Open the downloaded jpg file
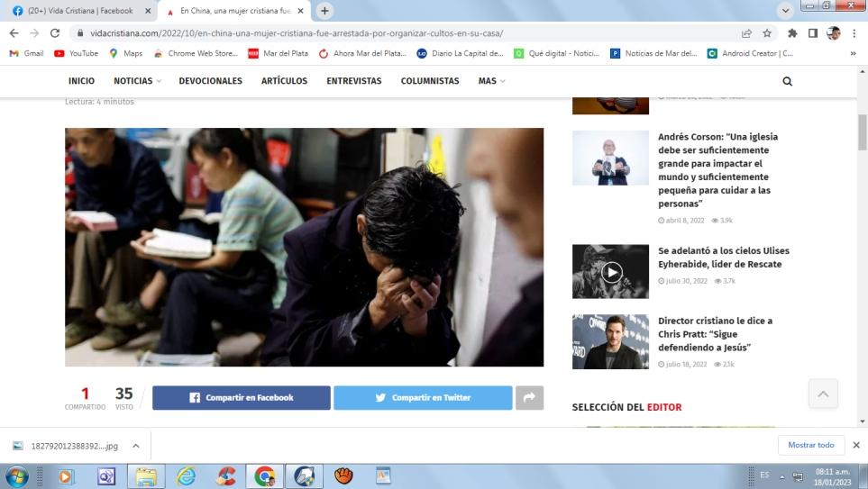The image size is (868, 489). point(67,446)
